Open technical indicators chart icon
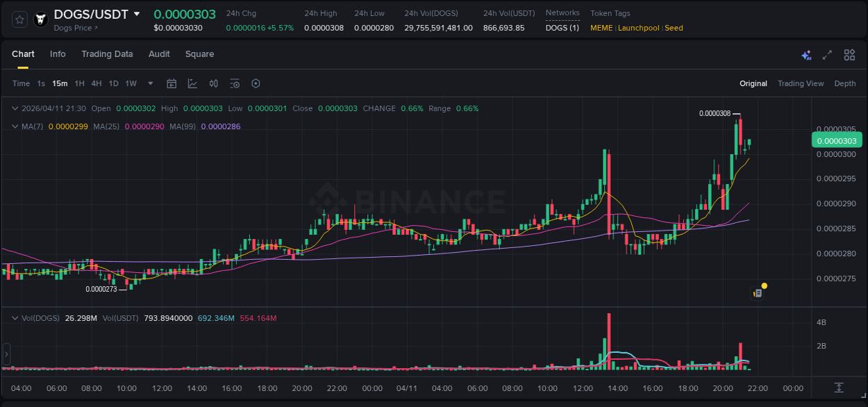 click(192, 83)
